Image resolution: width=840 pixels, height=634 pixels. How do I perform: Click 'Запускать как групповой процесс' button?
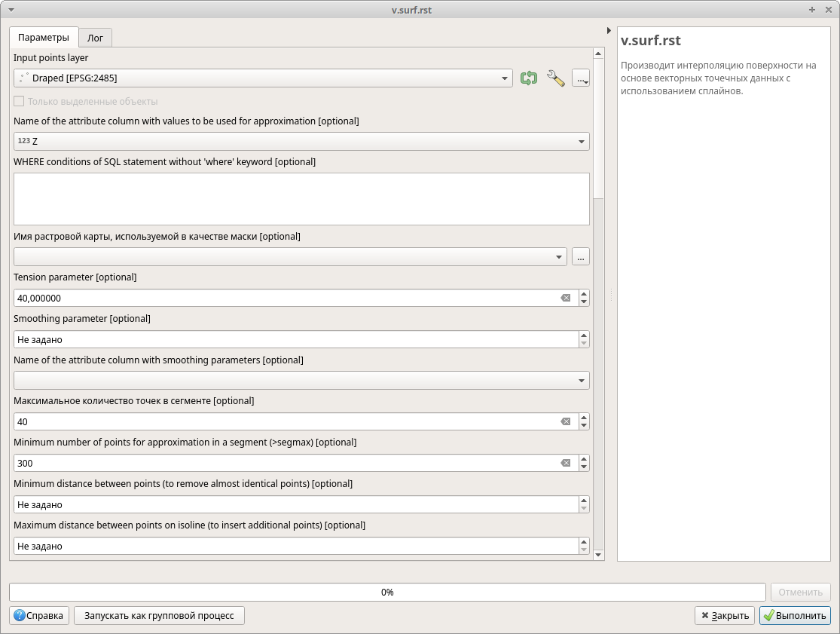(x=159, y=615)
